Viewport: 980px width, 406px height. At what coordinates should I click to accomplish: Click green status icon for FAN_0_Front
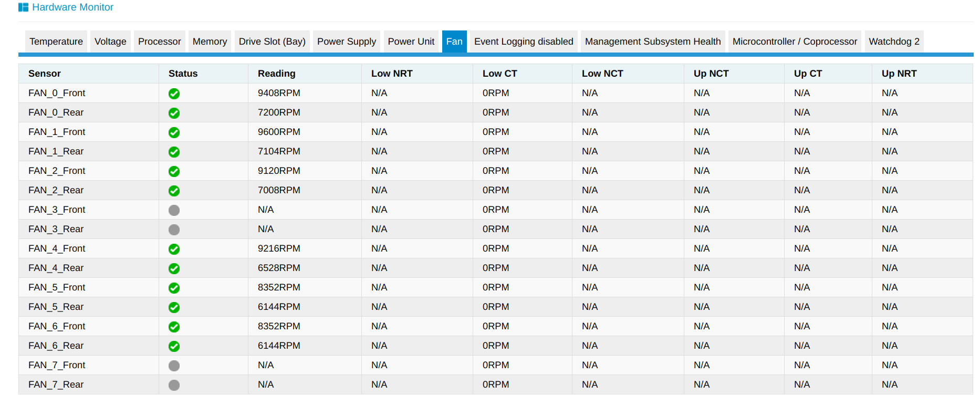[174, 93]
